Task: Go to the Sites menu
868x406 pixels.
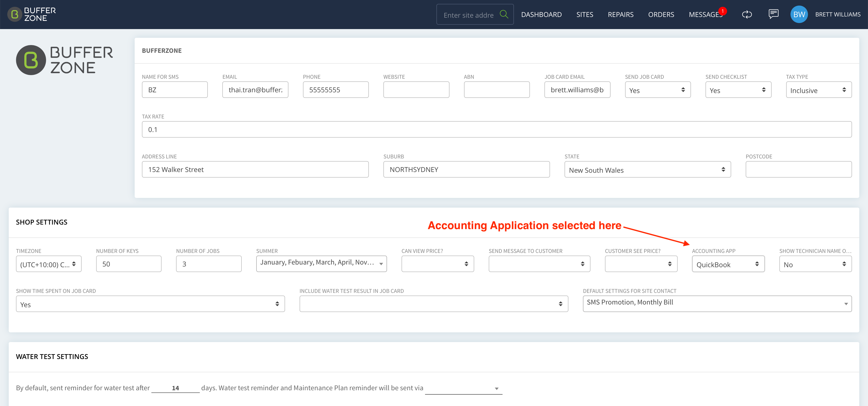Action: 585,15
